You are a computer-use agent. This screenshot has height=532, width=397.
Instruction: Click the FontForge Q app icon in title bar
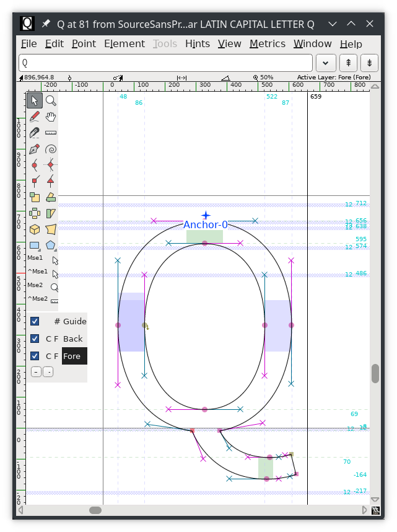point(27,24)
